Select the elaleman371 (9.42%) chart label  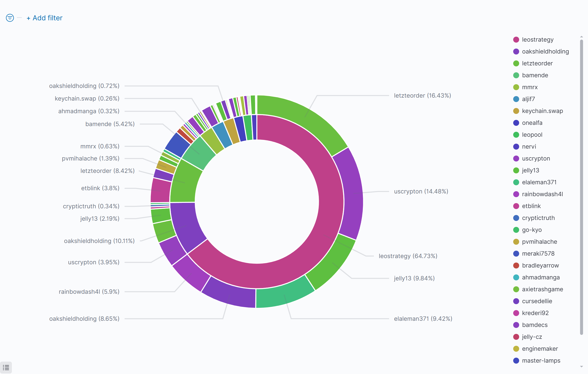423,319
